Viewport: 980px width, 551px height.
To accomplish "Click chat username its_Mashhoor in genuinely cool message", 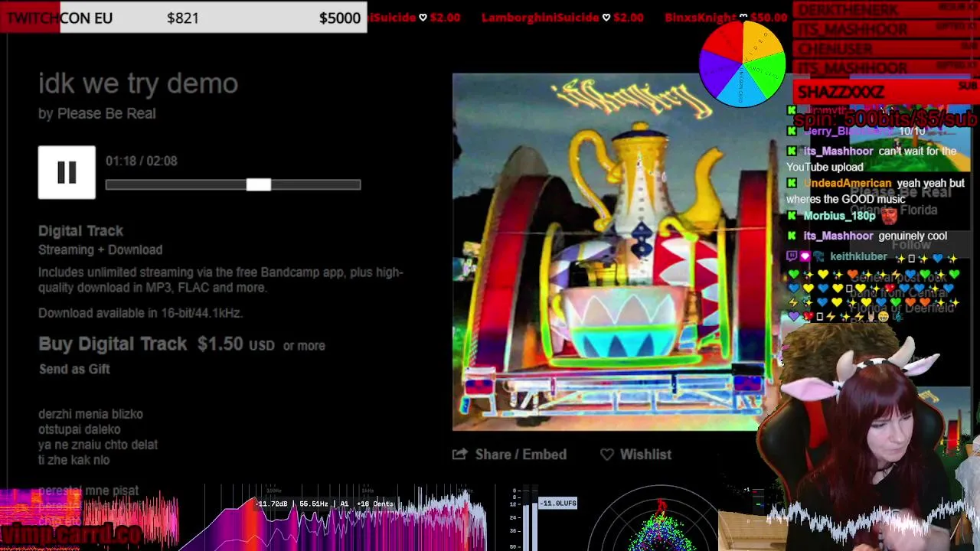I will (x=838, y=236).
